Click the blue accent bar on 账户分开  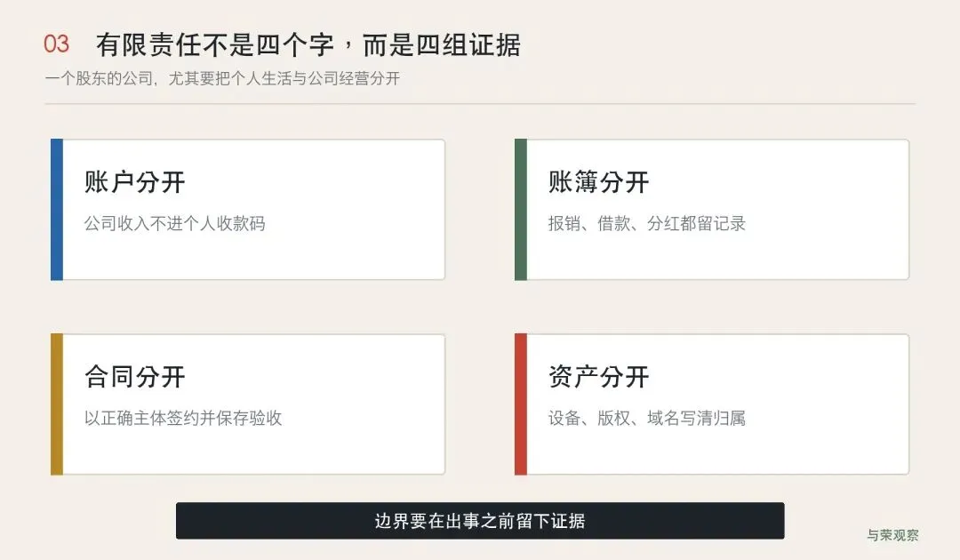point(57,209)
